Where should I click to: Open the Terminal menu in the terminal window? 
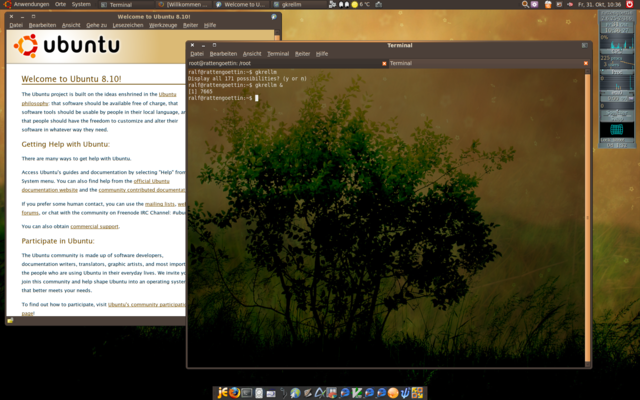(x=278, y=54)
